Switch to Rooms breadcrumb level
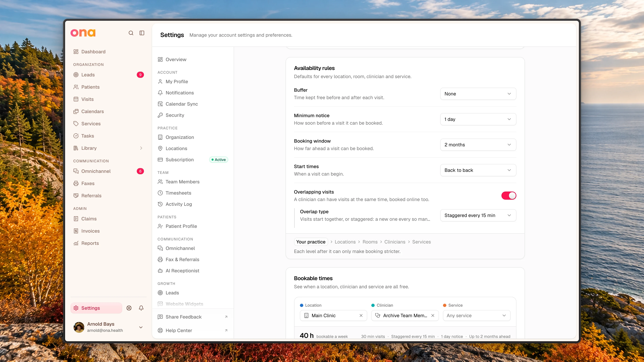The width and height of the screenshot is (644, 362). point(370,242)
